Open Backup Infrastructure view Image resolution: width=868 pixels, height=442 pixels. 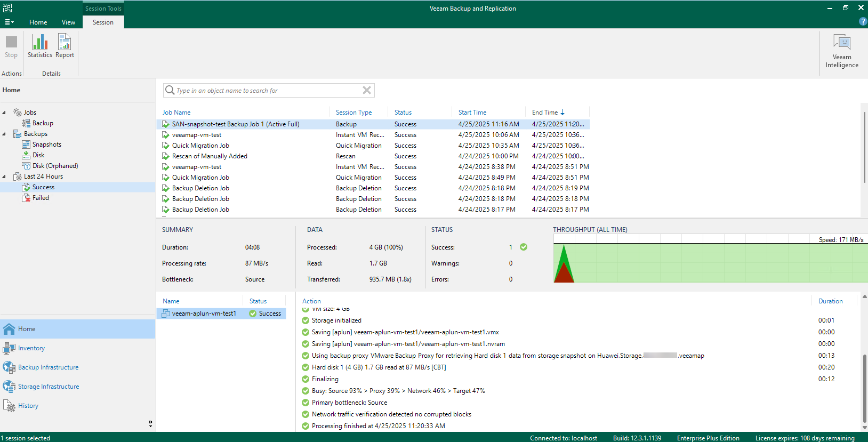click(x=78, y=367)
